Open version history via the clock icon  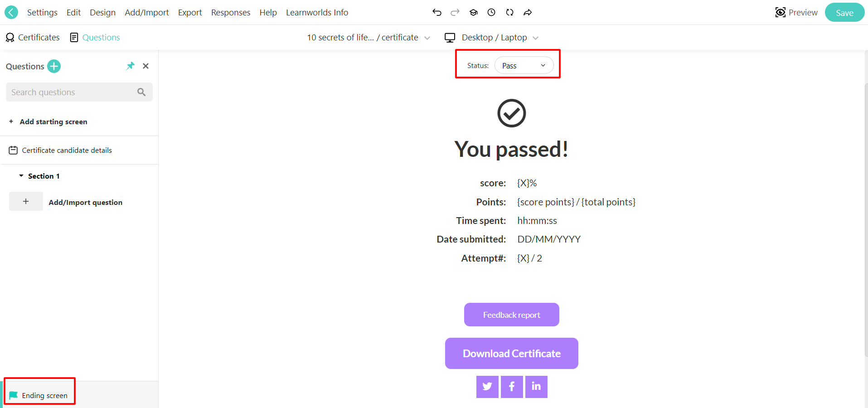point(491,12)
